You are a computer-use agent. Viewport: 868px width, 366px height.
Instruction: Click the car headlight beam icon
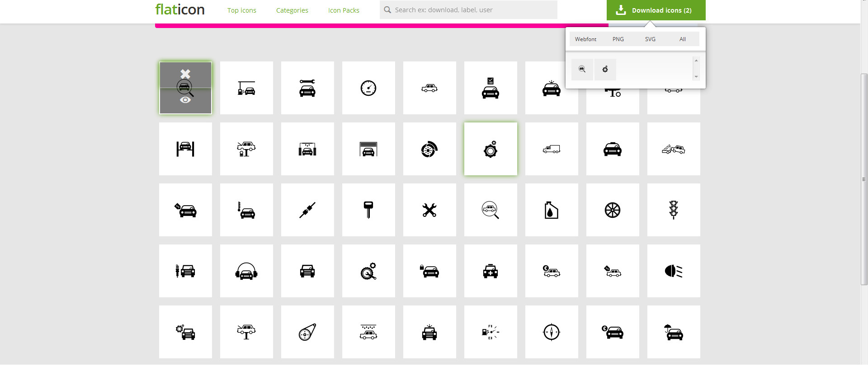click(673, 271)
